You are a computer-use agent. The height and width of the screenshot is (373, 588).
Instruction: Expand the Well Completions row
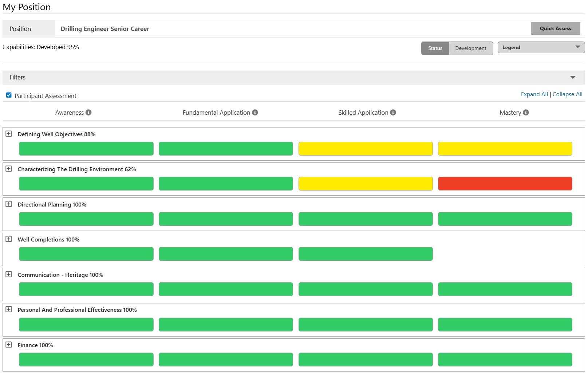click(9, 239)
